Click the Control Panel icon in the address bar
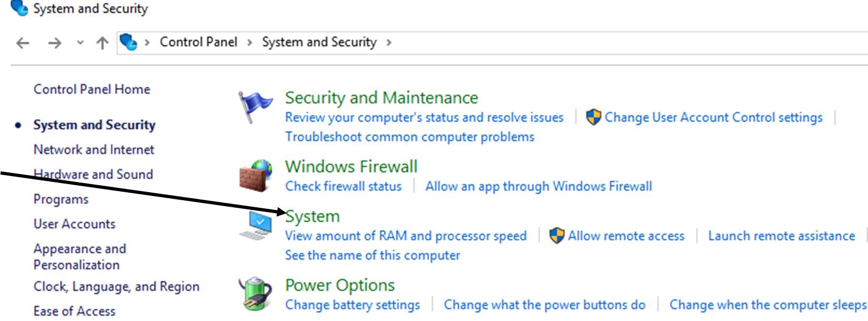The height and width of the screenshot is (321, 868). point(128,42)
